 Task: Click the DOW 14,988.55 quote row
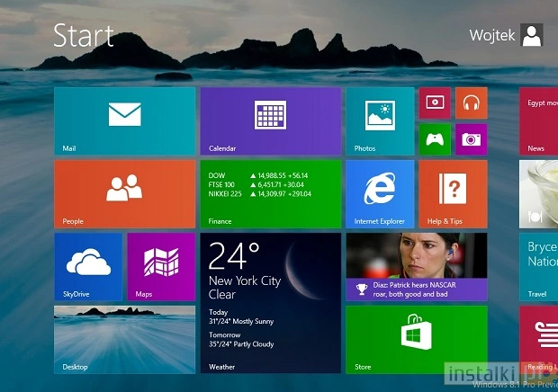coord(258,175)
